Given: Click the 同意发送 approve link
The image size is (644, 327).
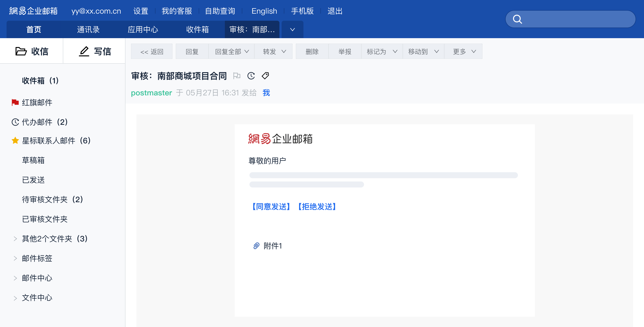Looking at the screenshot, I should 271,207.
